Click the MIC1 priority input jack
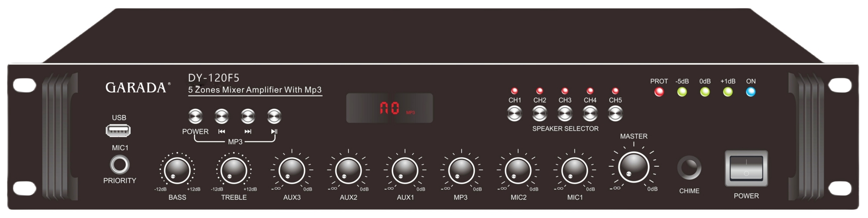 pos(119,165)
